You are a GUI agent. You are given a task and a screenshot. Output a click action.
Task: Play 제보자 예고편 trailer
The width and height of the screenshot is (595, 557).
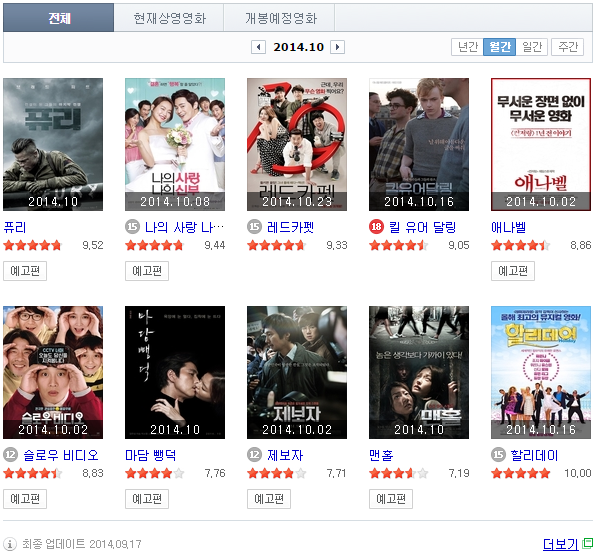tap(269, 499)
